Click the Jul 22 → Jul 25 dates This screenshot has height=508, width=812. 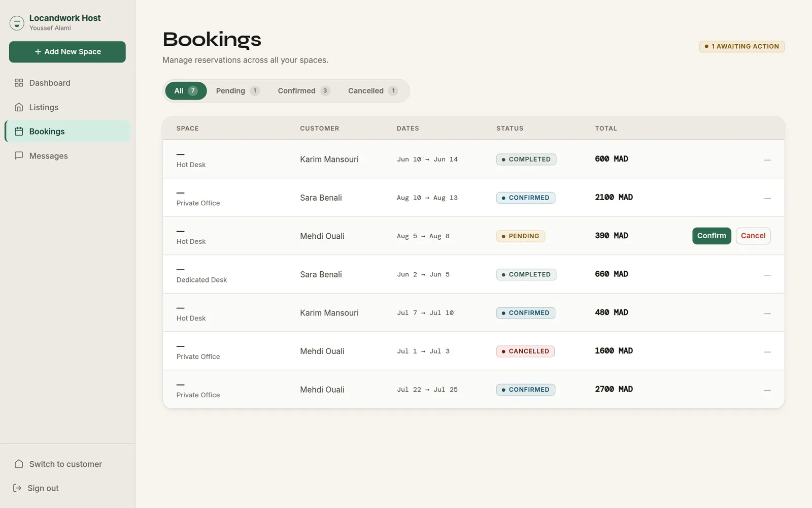[x=427, y=390]
